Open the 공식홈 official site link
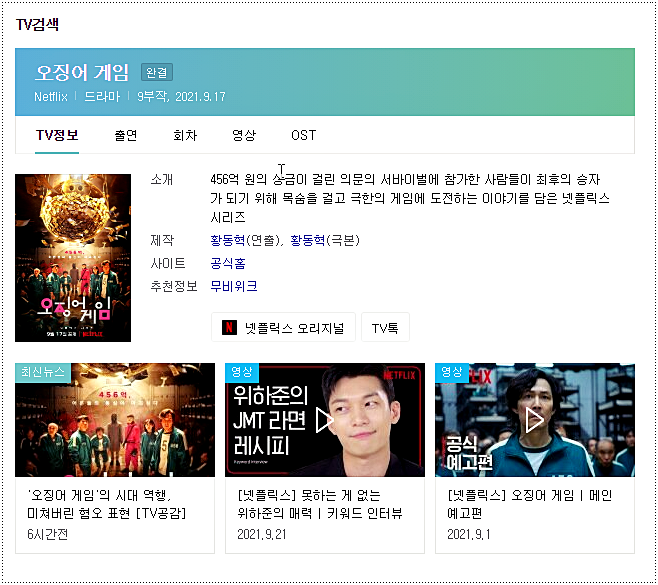Screen dimensions: 658x585 pyautogui.click(x=227, y=263)
